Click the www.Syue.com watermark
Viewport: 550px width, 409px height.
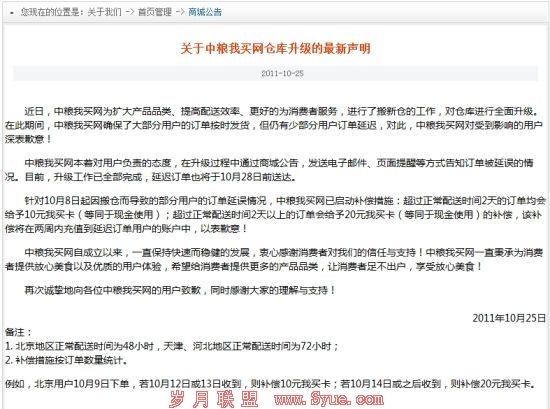click(329, 399)
